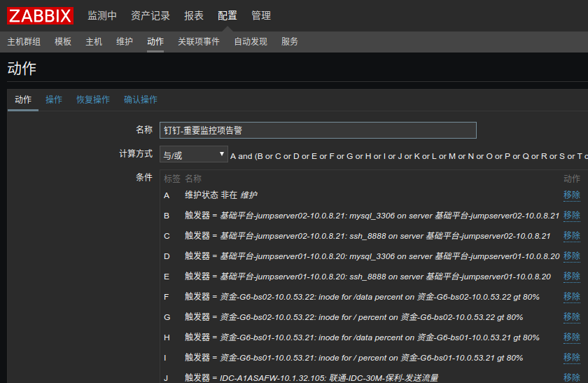Image resolution: width=588 pixels, height=383 pixels.
Task: Open the 资产记录 top menu
Action: coord(150,16)
